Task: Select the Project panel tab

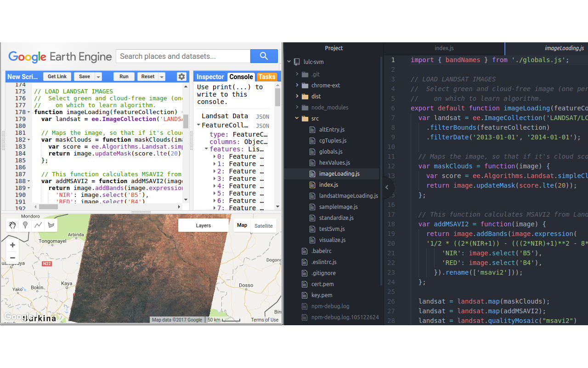Action: pyautogui.click(x=334, y=48)
